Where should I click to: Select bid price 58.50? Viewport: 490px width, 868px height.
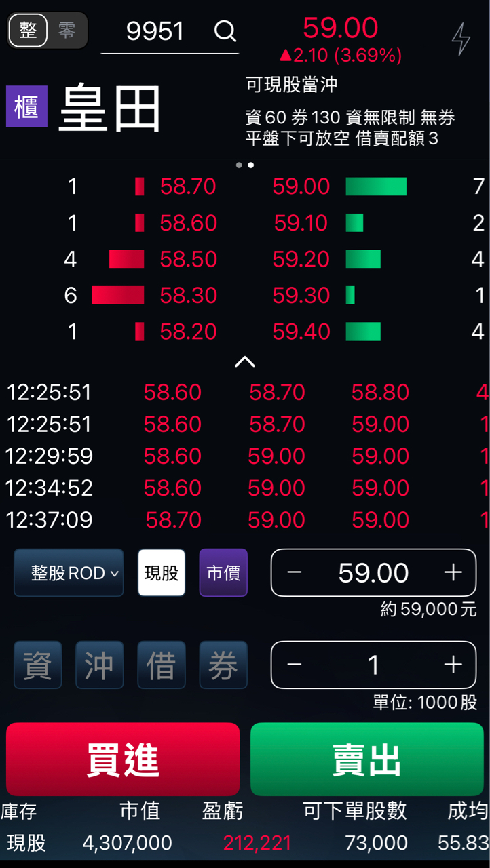pyautogui.click(x=188, y=259)
